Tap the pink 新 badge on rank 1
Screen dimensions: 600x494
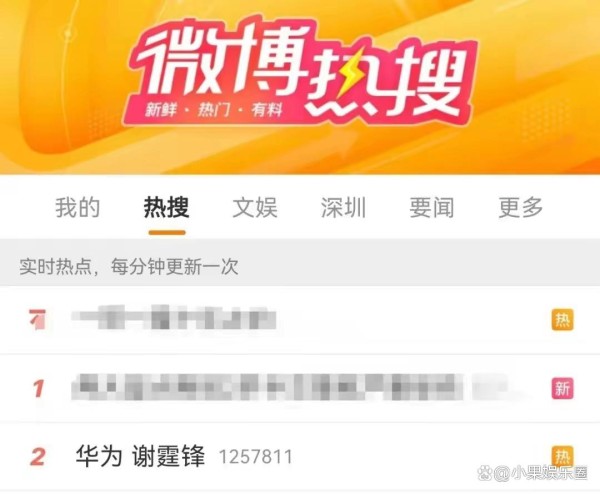(x=562, y=388)
